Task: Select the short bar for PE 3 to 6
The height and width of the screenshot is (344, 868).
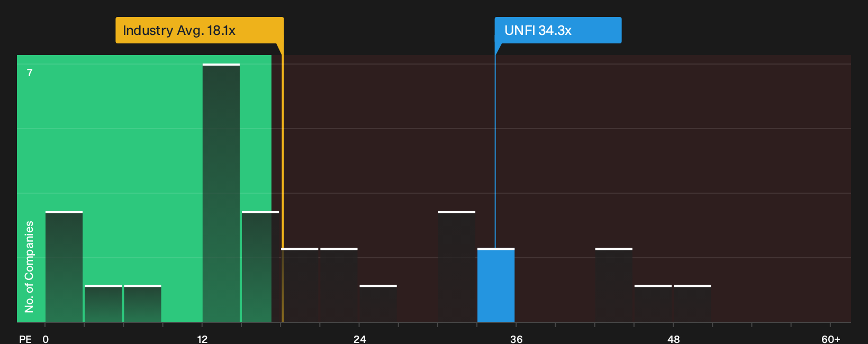Action: pos(103,304)
